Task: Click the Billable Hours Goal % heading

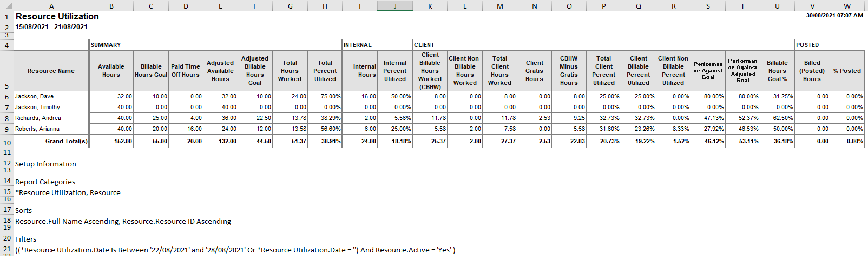Action: pyautogui.click(x=777, y=71)
